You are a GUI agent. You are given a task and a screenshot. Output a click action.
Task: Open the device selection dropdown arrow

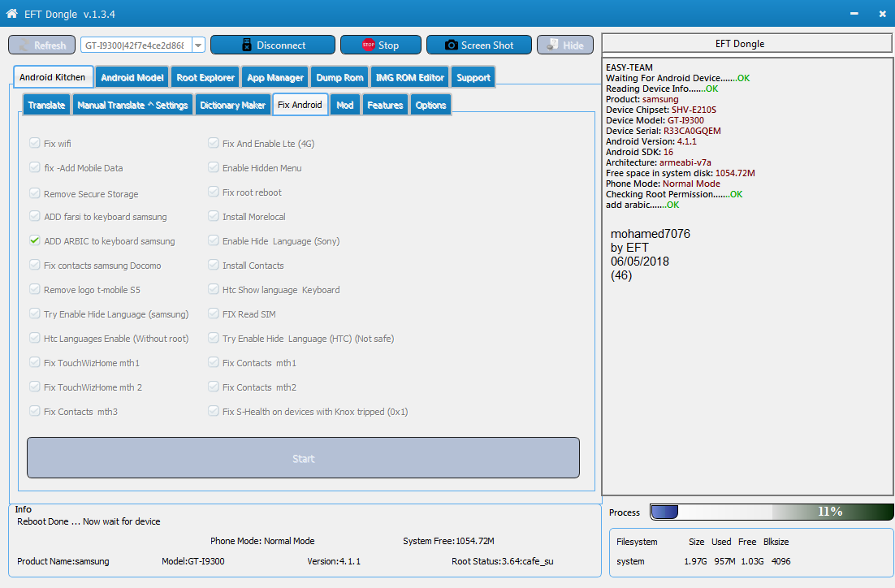point(198,45)
